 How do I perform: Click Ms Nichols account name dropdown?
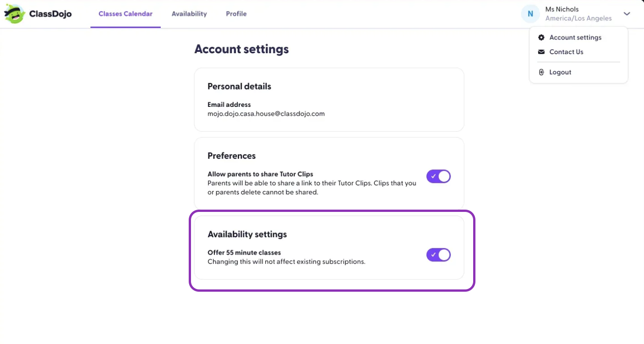[562, 9]
